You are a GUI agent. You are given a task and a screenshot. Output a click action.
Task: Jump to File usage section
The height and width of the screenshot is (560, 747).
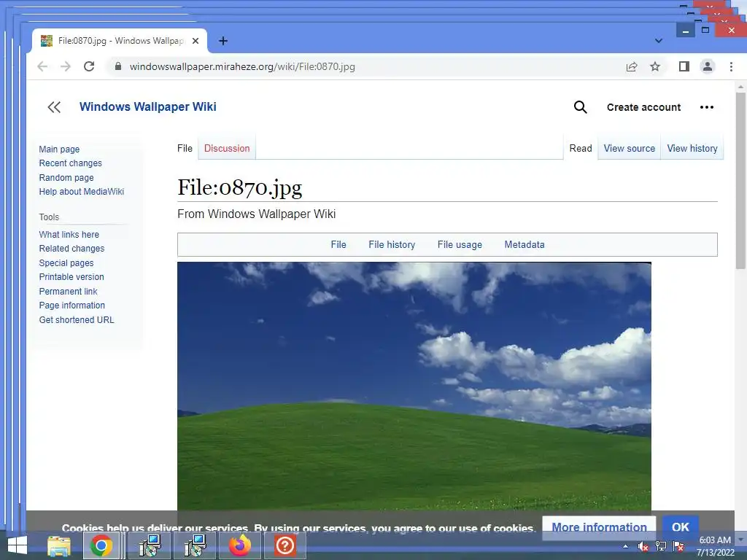pyautogui.click(x=460, y=244)
